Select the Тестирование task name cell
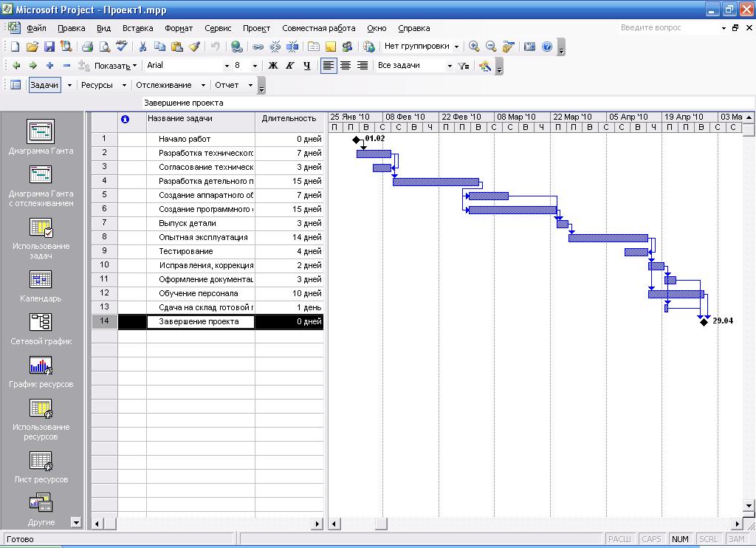 pos(201,251)
